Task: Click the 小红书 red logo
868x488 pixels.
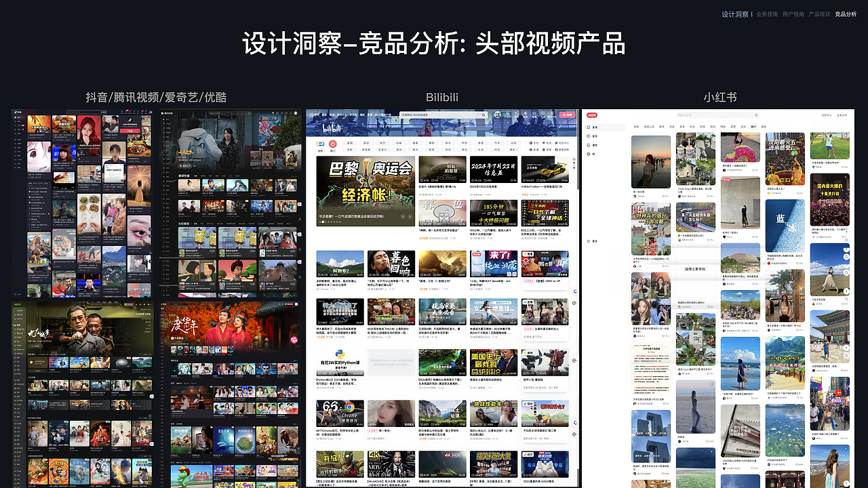Action: [x=592, y=115]
